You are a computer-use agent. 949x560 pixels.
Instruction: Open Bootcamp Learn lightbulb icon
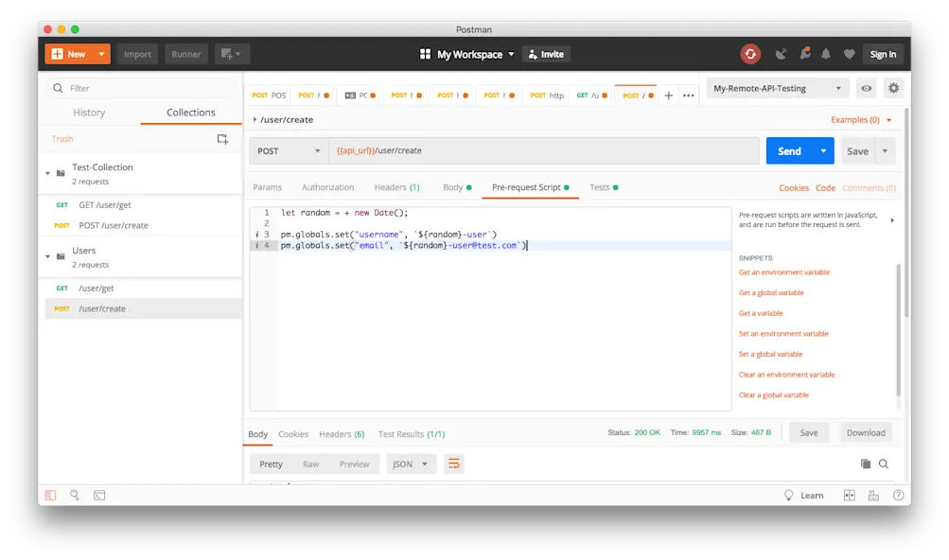(x=788, y=496)
